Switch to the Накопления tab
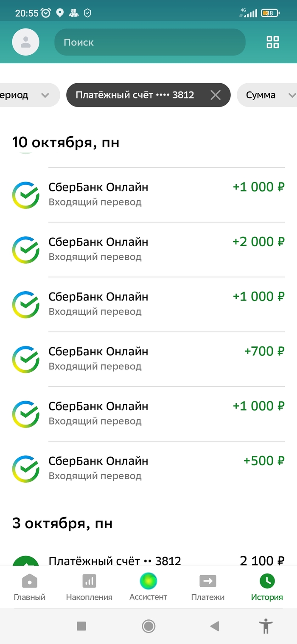The height and width of the screenshot is (644, 297). click(x=89, y=587)
